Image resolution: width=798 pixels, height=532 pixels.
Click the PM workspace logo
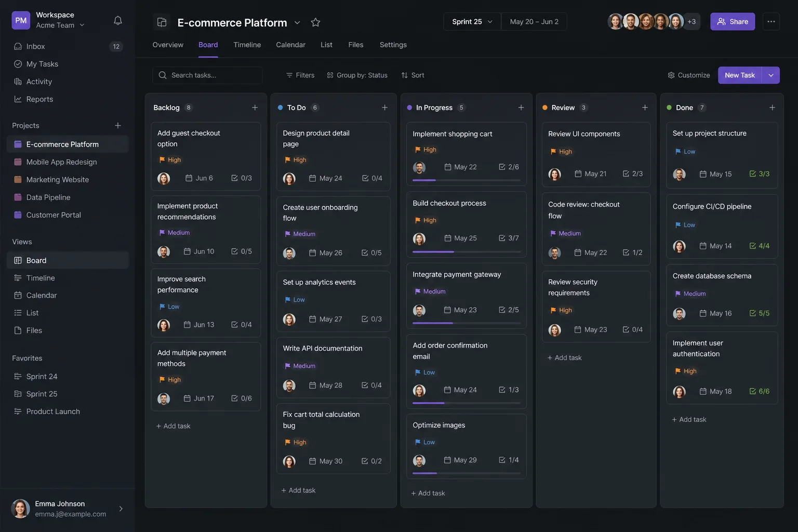pyautogui.click(x=21, y=20)
